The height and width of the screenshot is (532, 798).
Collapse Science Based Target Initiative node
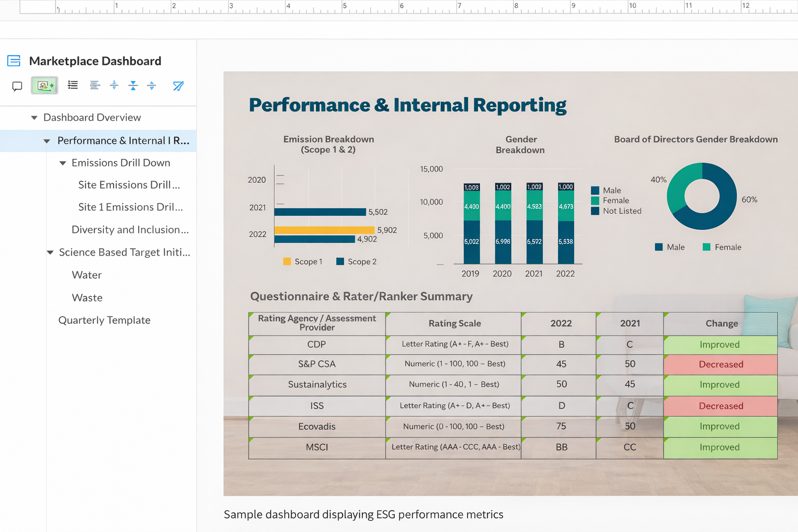point(50,252)
